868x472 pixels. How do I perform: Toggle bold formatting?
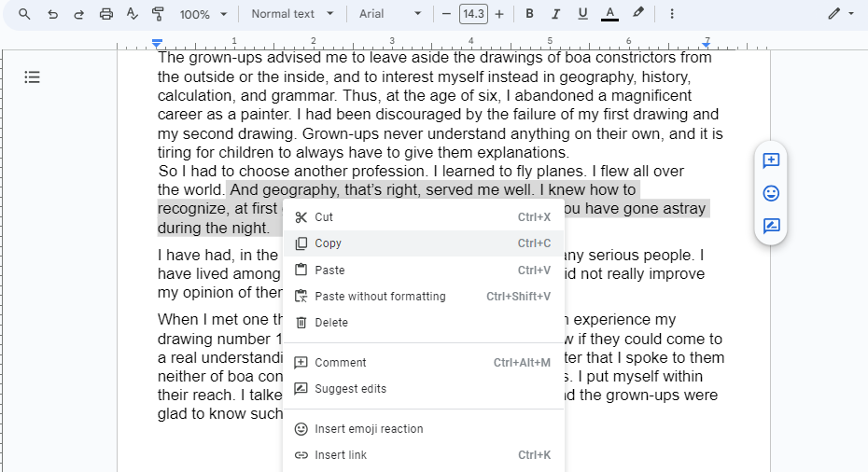(x=529, y=14)
